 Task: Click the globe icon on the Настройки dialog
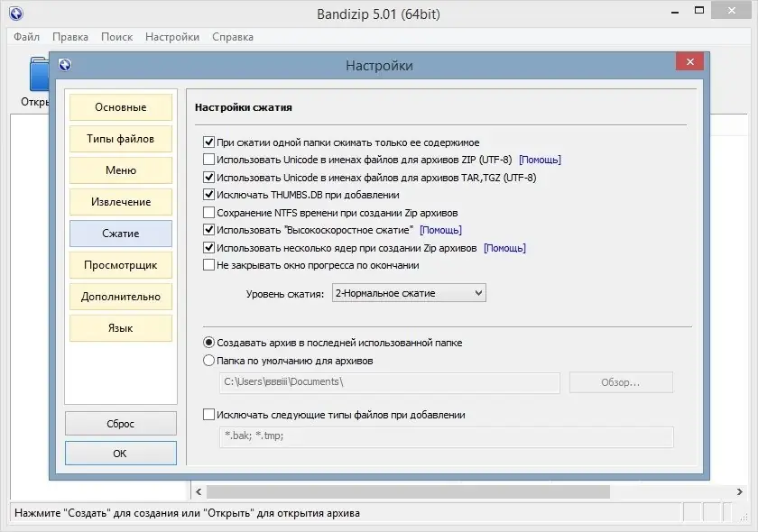click(x=63, y=65)
